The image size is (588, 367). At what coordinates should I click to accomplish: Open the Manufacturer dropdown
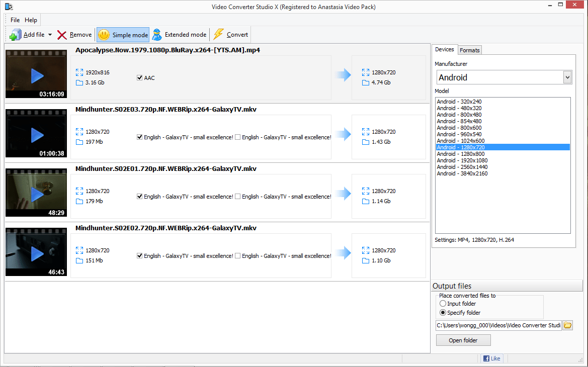[x=567, y=77]
